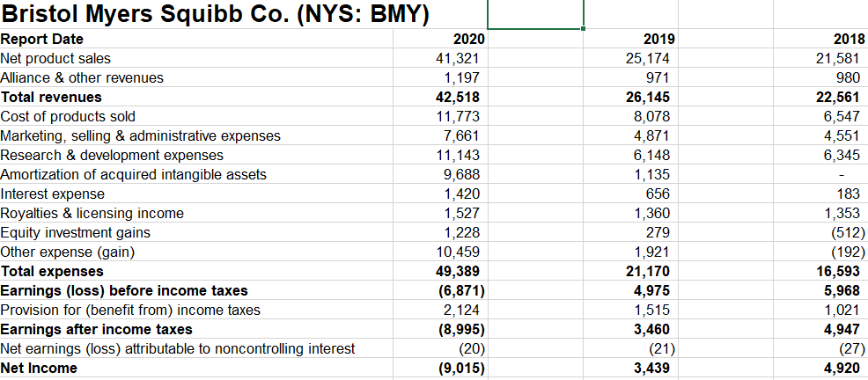
Task: Select Marketing expenses value 4,871
Action: point(654,136)
